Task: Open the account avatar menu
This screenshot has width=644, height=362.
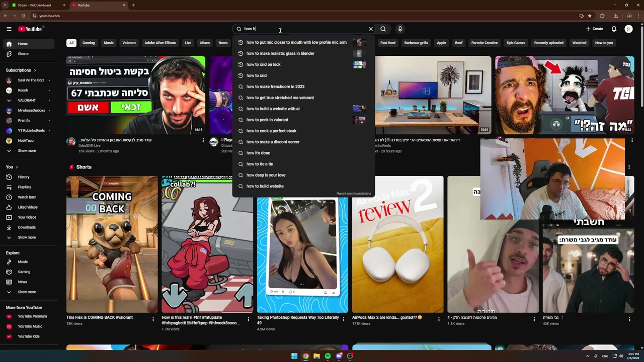Action: [x=628, y=29]
